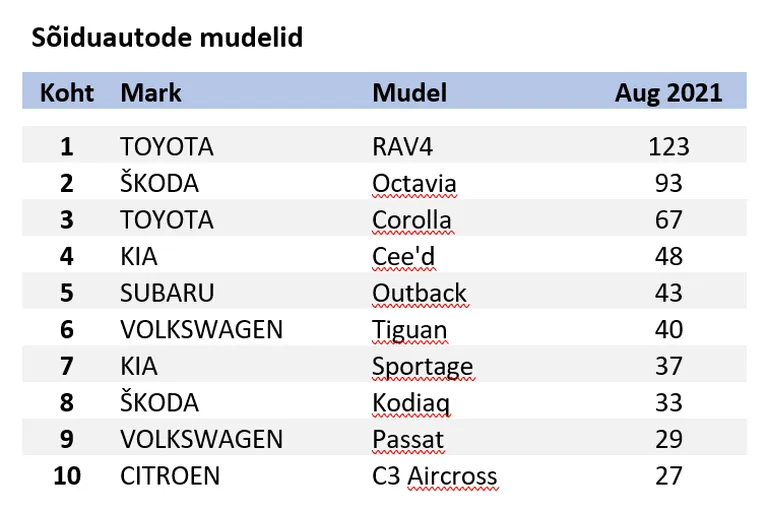The width and height of the screenshot is (768, 510).
Task: Select the Cee'd model text
Action: 404,256
